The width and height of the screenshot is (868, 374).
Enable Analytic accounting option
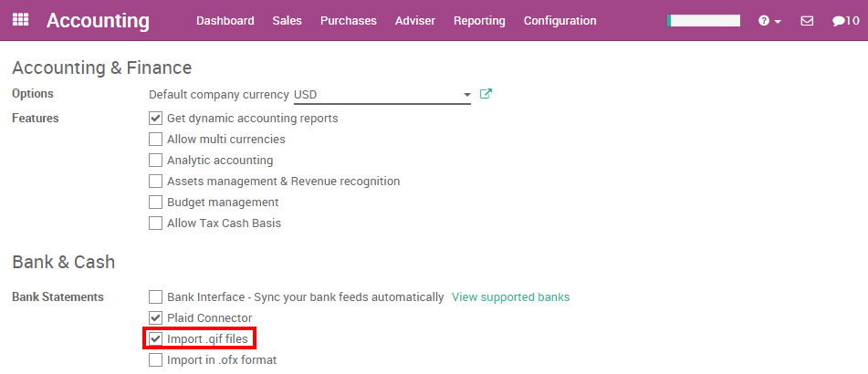pyautogui.click(x=155, y=161)
